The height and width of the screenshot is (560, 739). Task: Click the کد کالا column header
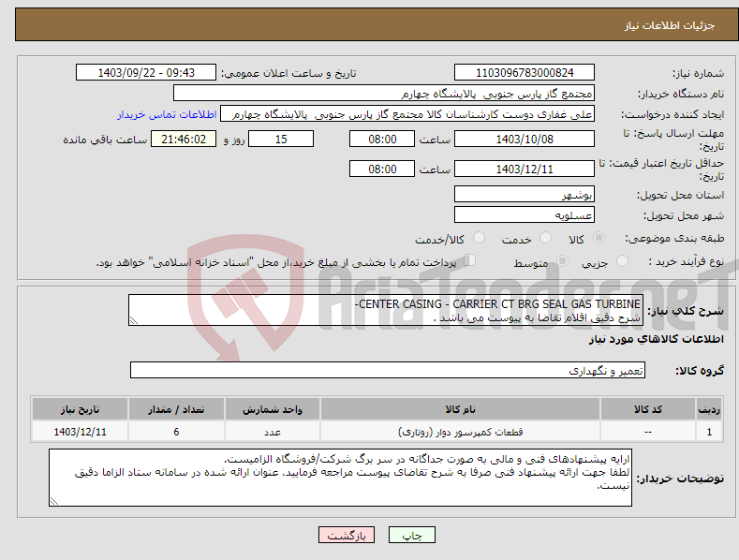point(648,409)
